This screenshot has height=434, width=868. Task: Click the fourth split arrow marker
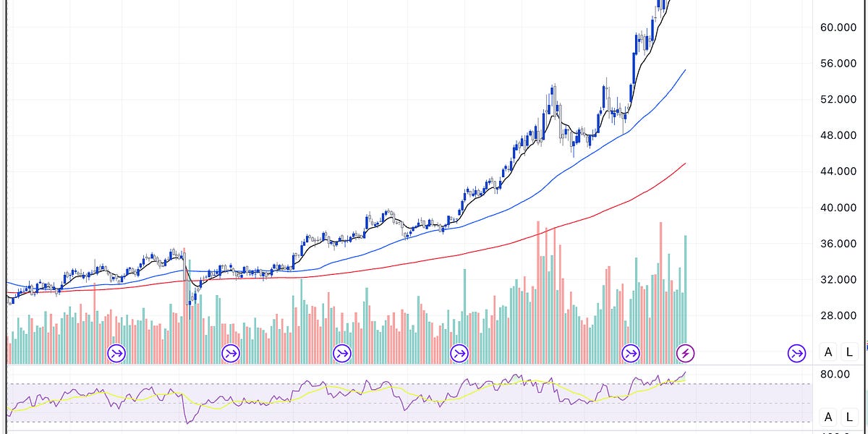click(458, 352)
